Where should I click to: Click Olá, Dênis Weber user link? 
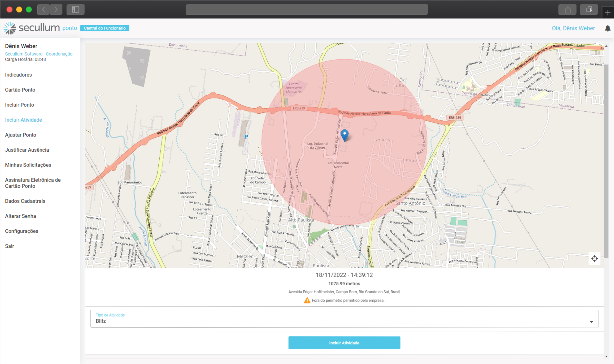tap(573, 28)
